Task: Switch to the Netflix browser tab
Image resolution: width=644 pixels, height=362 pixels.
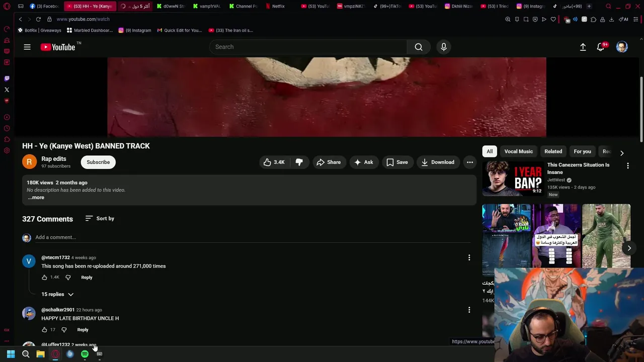Action: [x=278, y=6]
